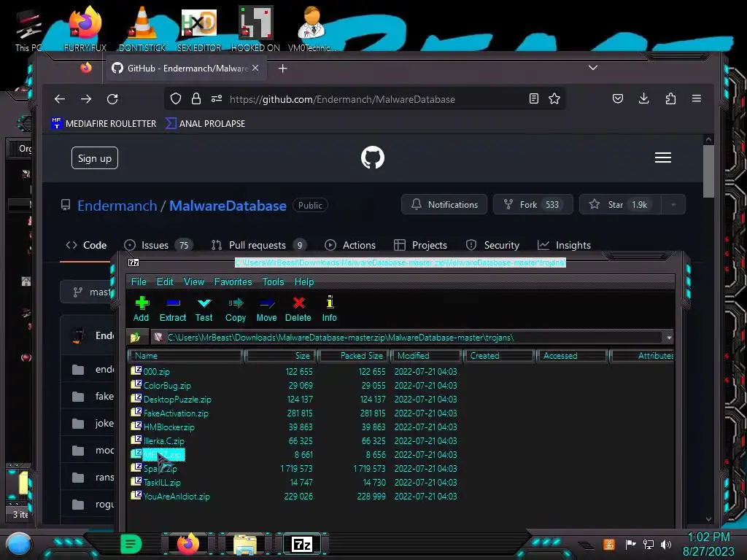747x560 pixels.
Task: Sort 7-Zip list by Name column
Action: pos(186,356)
